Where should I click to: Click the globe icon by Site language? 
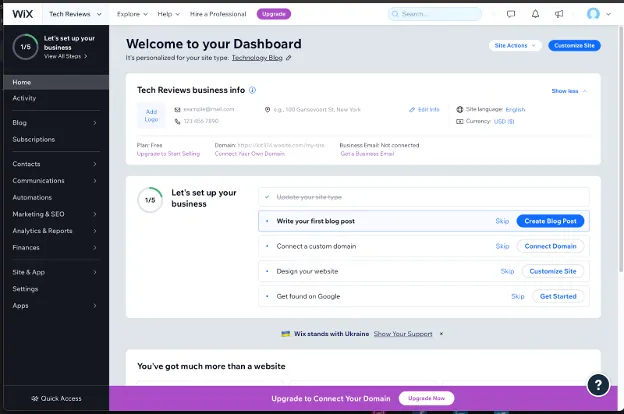pos(460,109)
